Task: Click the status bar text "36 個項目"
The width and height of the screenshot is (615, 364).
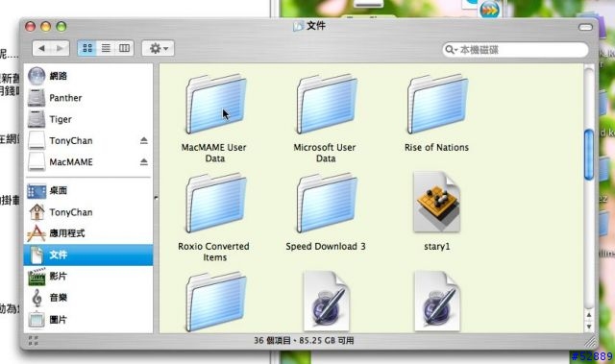Action: point(272,341)
